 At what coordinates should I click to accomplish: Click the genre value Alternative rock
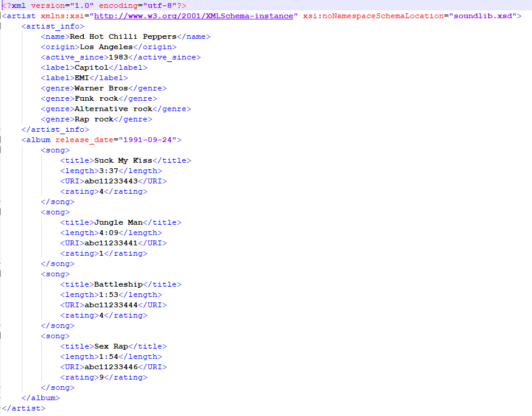click(114, 109)
